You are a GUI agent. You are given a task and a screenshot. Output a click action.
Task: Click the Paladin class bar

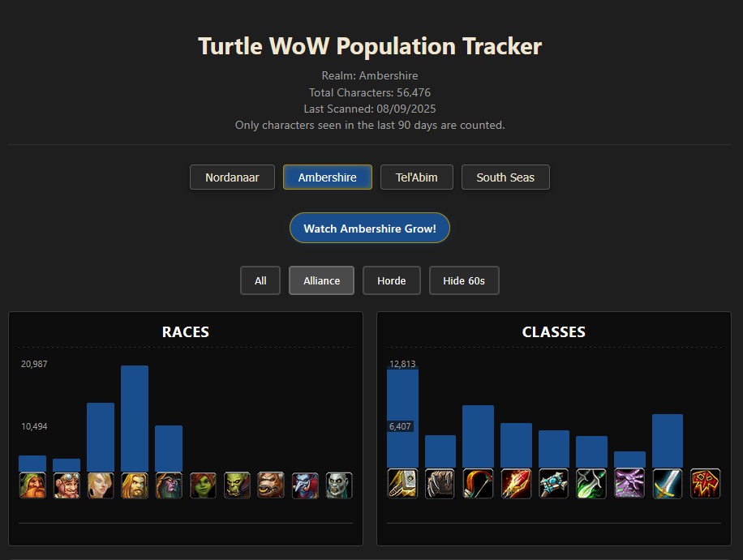click(402, 418)
